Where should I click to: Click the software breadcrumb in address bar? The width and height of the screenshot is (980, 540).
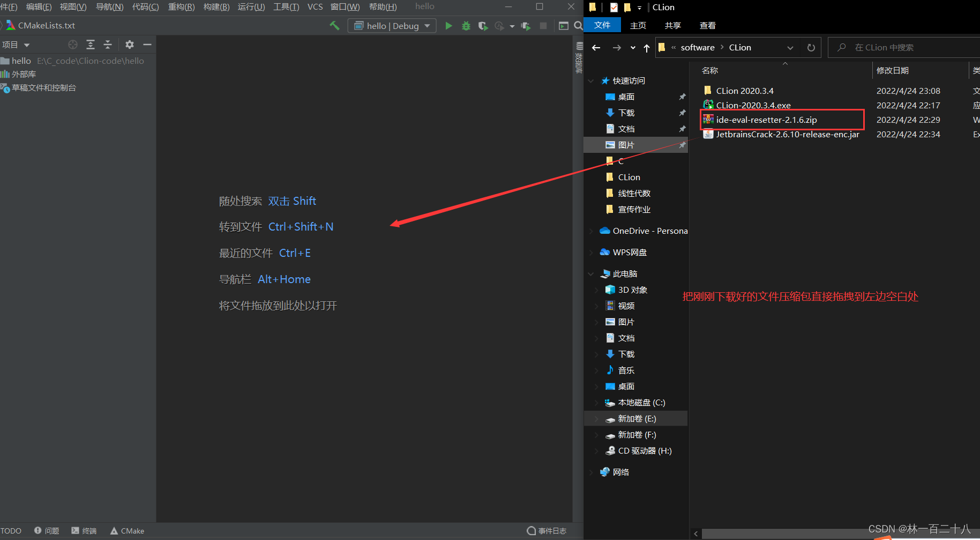click(x=698, y=47)
